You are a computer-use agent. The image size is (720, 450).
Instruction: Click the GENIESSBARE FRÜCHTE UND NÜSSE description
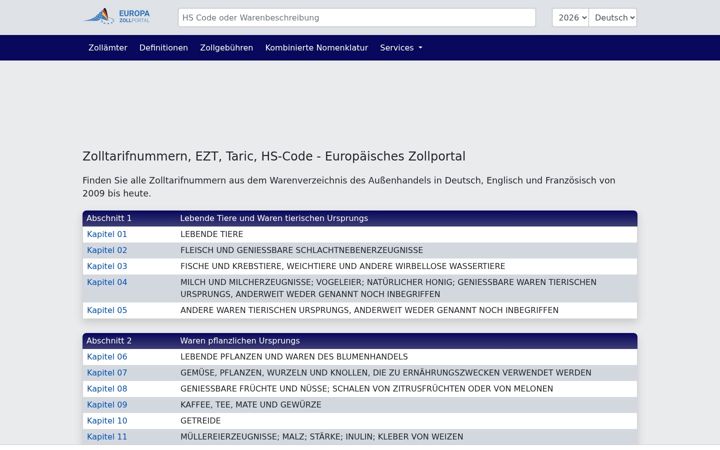coord(366,389)
